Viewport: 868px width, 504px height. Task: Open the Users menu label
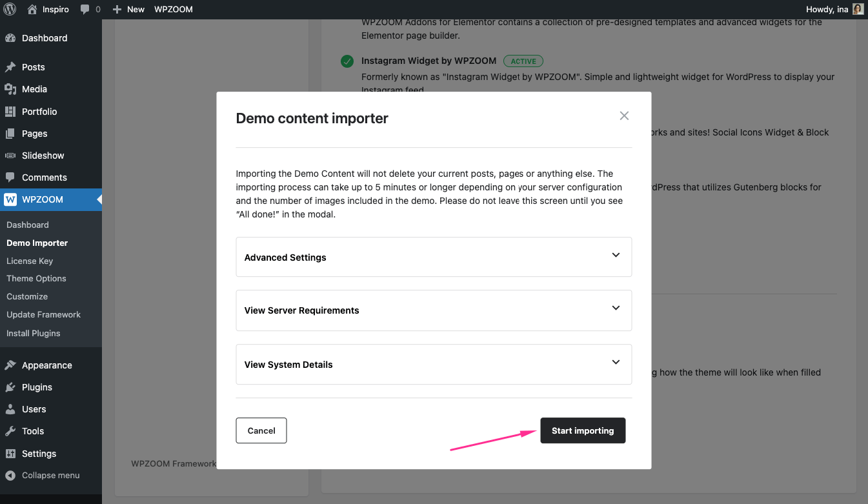[34, 409]
